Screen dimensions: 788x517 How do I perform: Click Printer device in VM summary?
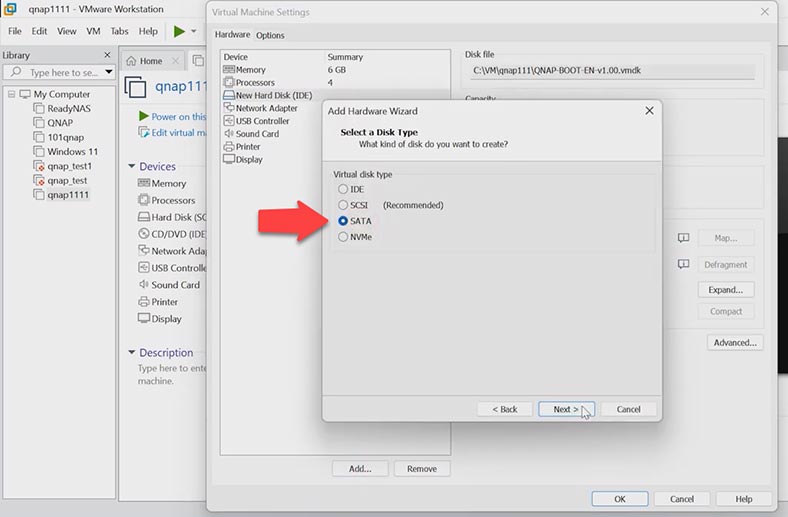[x=158, y=301]
